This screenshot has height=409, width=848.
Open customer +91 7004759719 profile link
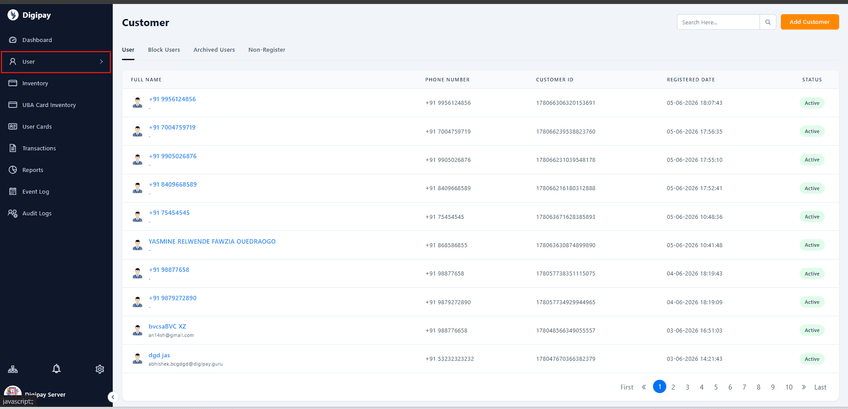click(x=172, y=128)
